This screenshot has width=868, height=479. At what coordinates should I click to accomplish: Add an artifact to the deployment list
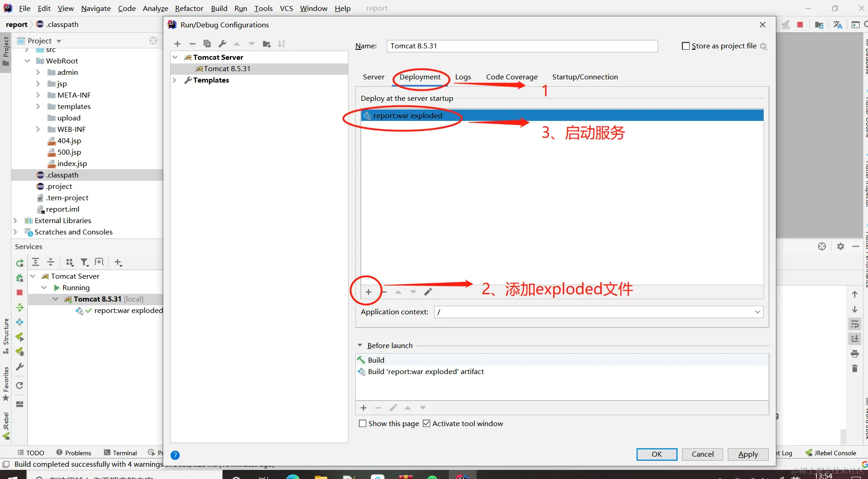(x=369, y=292)
